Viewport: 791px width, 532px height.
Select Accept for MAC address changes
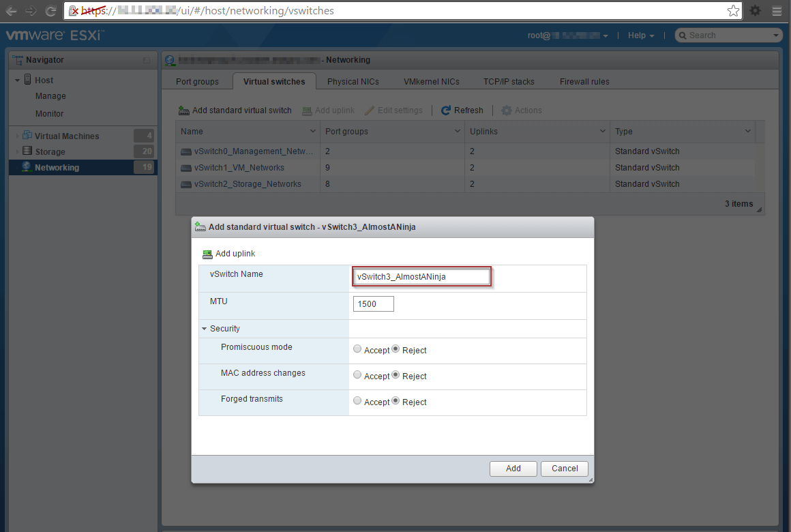coord(357,374)
